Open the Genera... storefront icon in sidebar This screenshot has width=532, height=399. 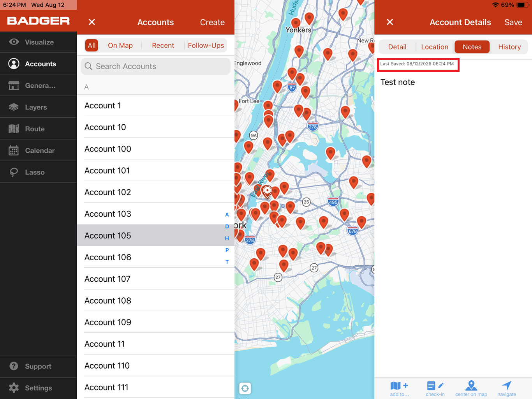(14, 85)
